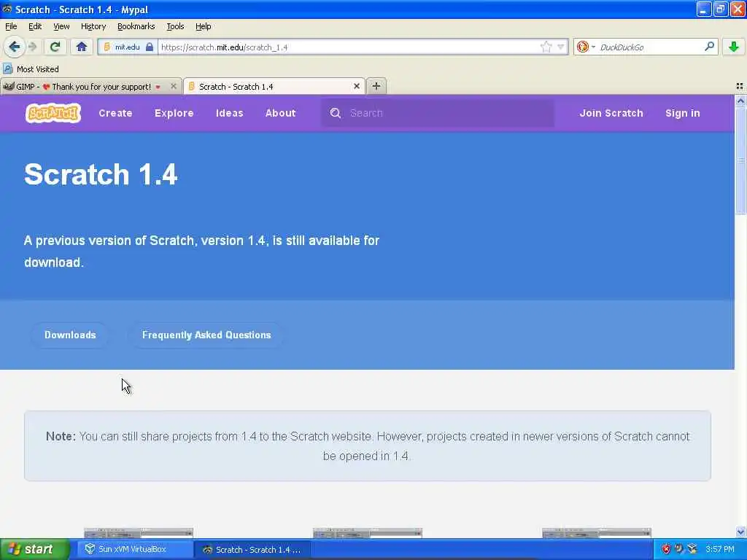Open the View menu
Image resolution: width=747 pixels, height=560 pixels.
coord(61,26)
